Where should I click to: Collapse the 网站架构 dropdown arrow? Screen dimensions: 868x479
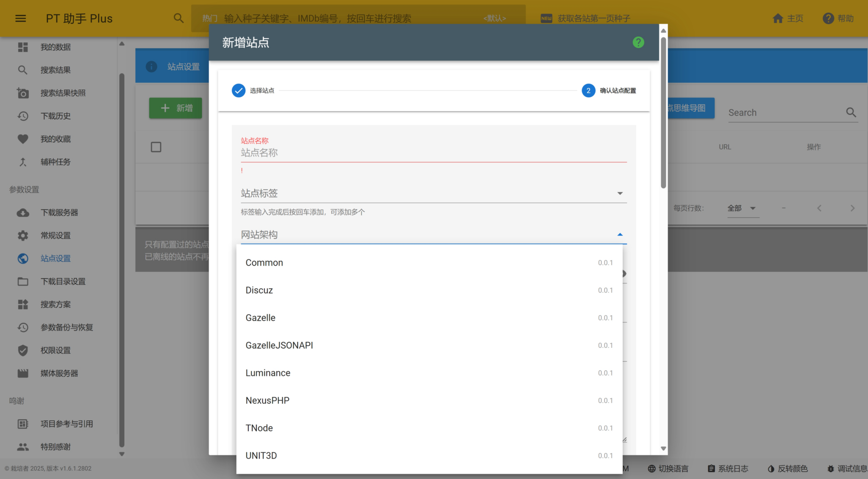point(620,235)
